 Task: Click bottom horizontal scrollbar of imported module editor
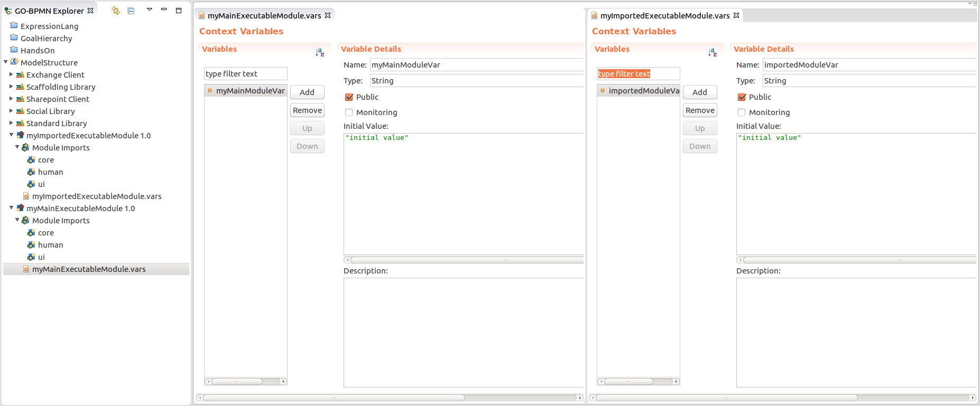pyautogui.click(x=782, y=398)
